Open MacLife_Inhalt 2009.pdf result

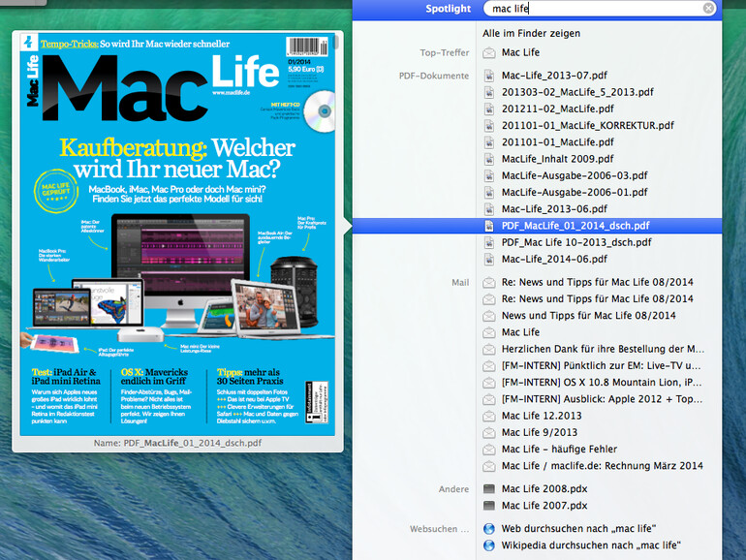coord(558,159)
